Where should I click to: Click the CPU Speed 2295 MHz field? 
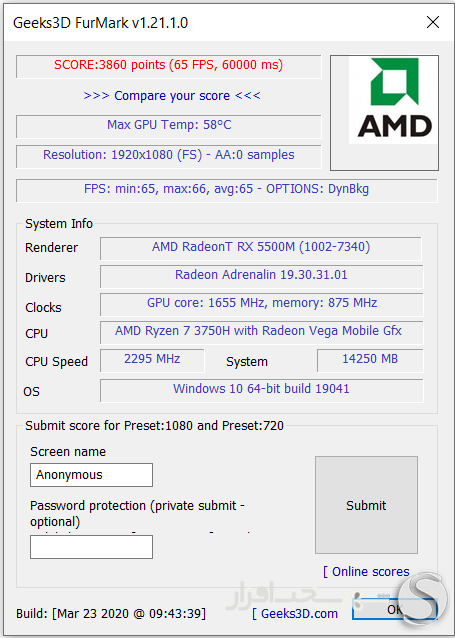[x=152, y=361]
